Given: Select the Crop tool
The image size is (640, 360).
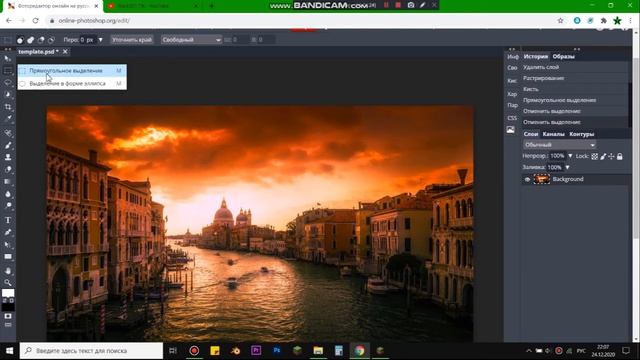Looking at the screenshot, I should coord(8,107).
